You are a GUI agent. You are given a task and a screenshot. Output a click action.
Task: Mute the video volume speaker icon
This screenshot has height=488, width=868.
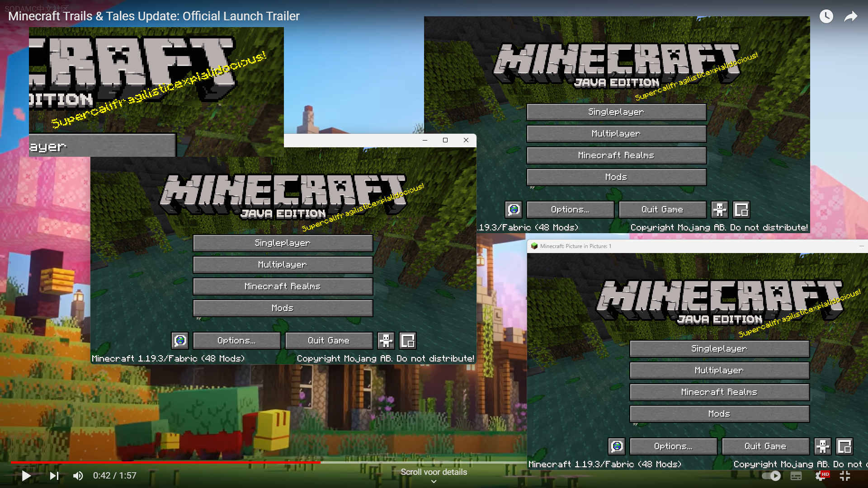pos(78,476)
